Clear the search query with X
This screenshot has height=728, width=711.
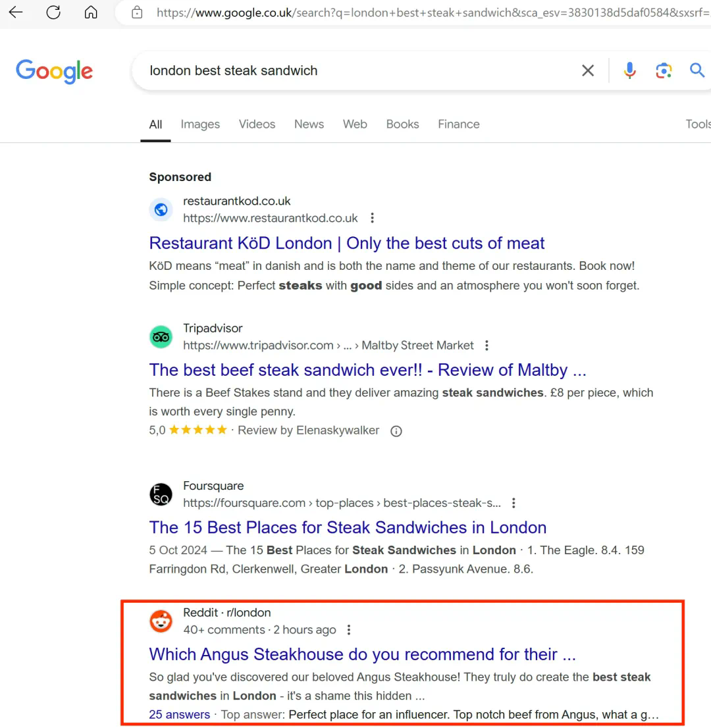[x=588, y=70]
